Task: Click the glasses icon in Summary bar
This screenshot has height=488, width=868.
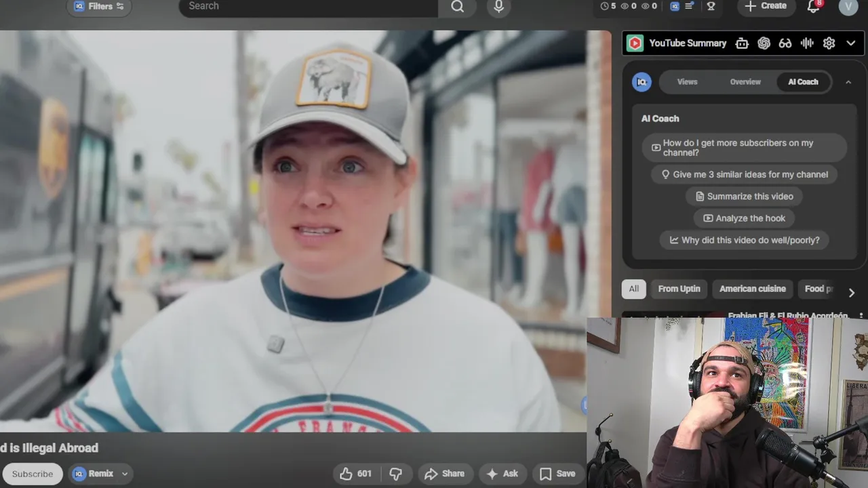Action: (785, 43)
